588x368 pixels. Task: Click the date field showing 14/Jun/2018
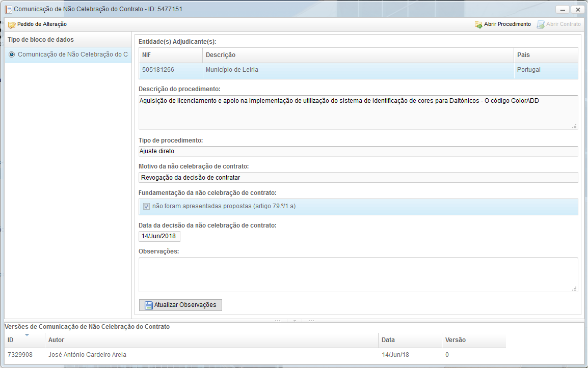coord(159,237)
